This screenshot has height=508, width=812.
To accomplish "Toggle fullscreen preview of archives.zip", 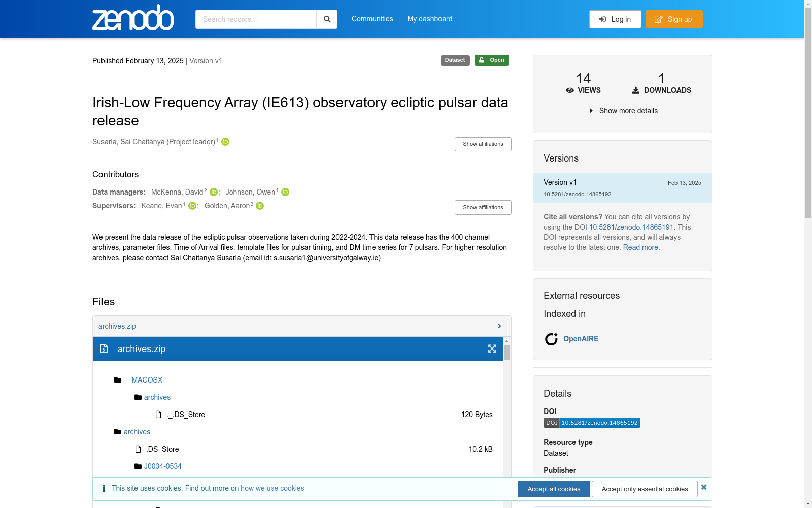I will click(492, 348).
